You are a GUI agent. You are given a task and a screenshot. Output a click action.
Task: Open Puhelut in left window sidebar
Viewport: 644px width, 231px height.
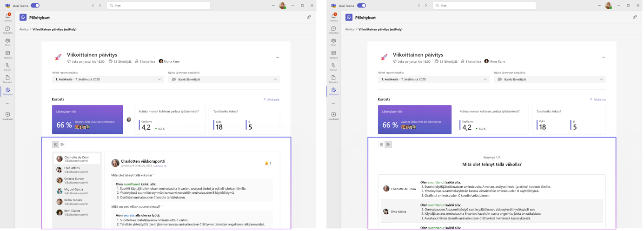pyautogui.click(x=7, y=66)
